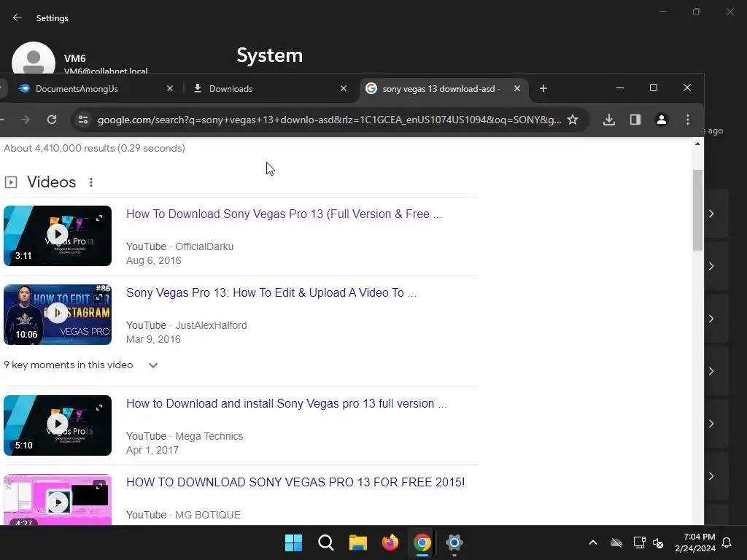Launch Firefox from taskbar
This screenshot has width=747, height=560.
(390, 542)
